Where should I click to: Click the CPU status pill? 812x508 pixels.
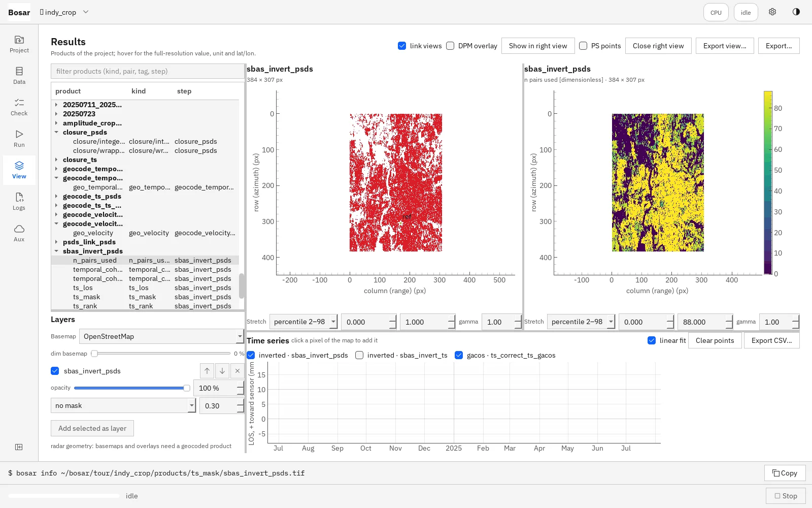pyautogui.click(x=716, y=12)
